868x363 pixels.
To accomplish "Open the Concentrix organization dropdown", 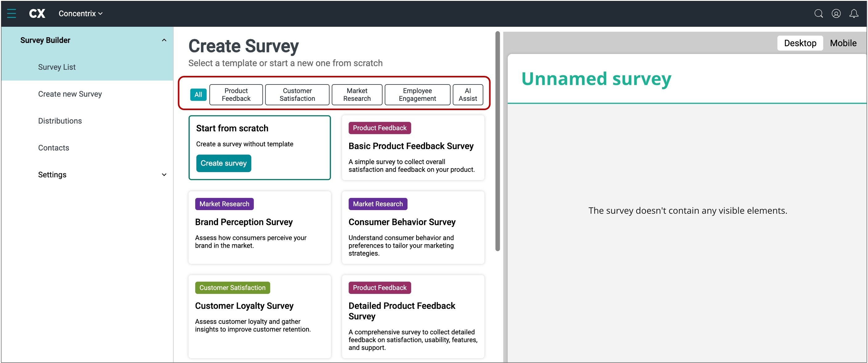I will (81, 14).
